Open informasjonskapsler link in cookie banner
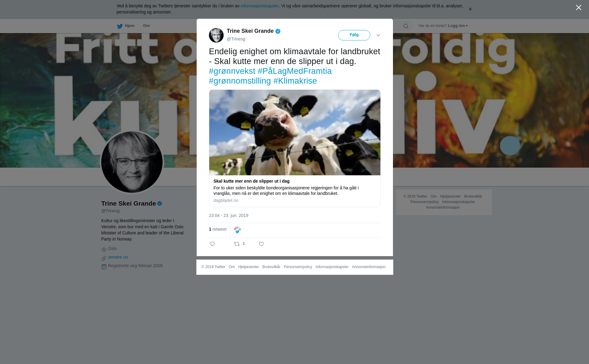The width and height of the screenshot is (589, 364). 260,6
